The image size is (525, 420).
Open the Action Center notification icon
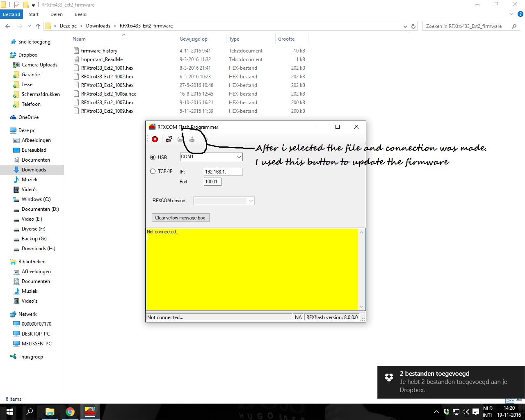(476, 412)
